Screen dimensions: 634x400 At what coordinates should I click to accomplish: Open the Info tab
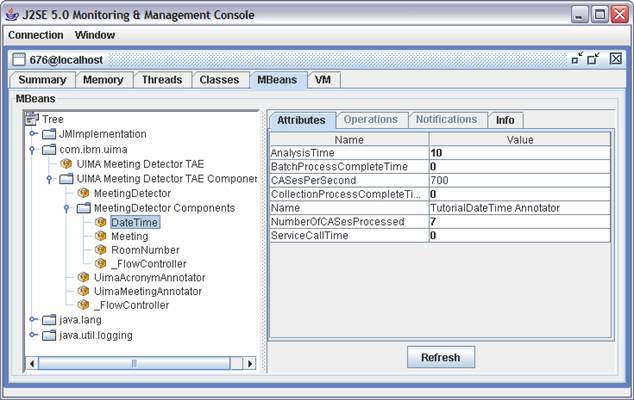pyautogui.click(x=506, y=120)
